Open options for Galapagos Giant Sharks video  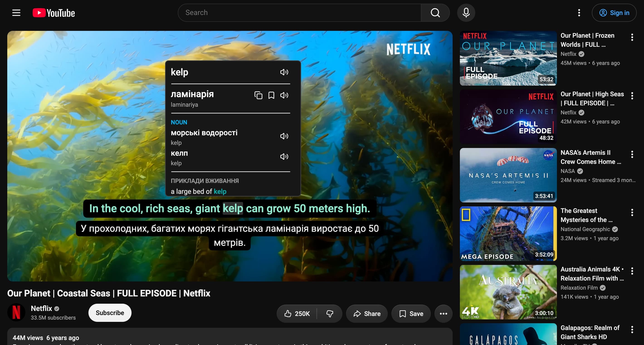[x=632, y=330]
